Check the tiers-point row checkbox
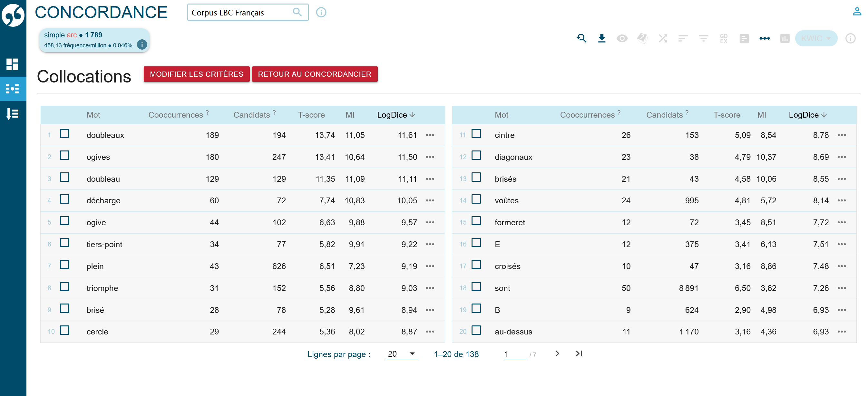 point(64,243)
